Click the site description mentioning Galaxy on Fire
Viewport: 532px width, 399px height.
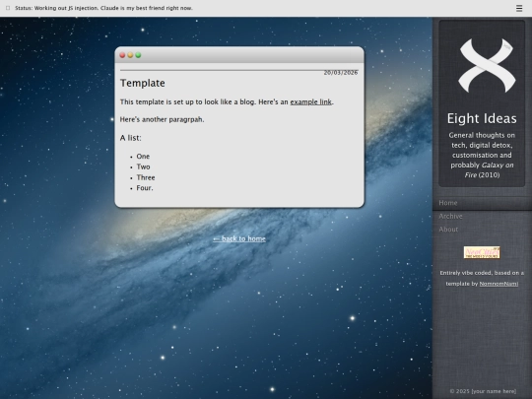[482, 155]
